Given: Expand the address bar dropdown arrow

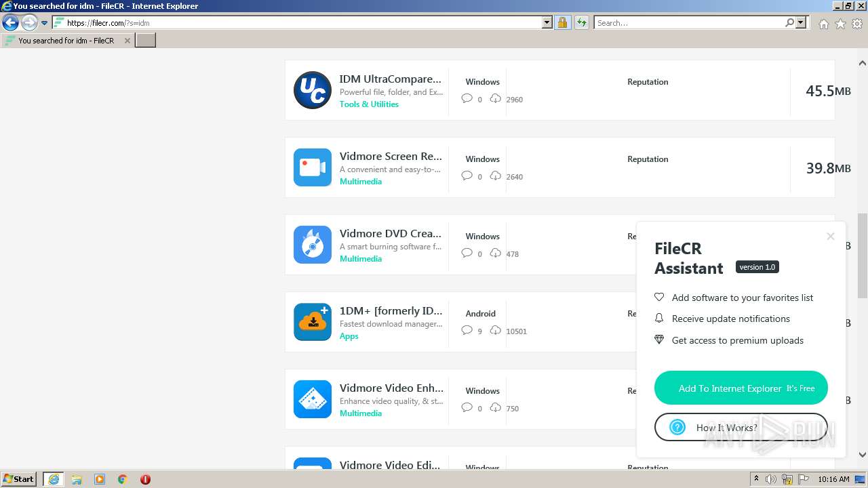Looking at the screenshot, I should (547, 22).
